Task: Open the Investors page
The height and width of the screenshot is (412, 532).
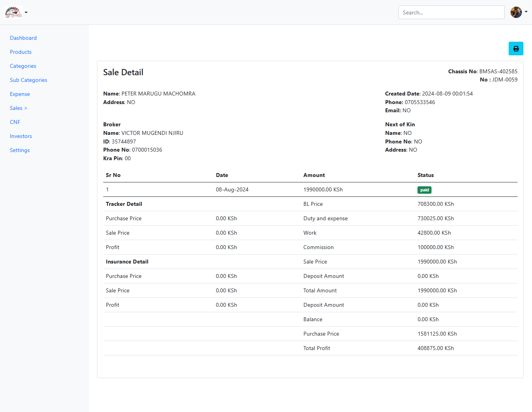Action: click(21, 136)
